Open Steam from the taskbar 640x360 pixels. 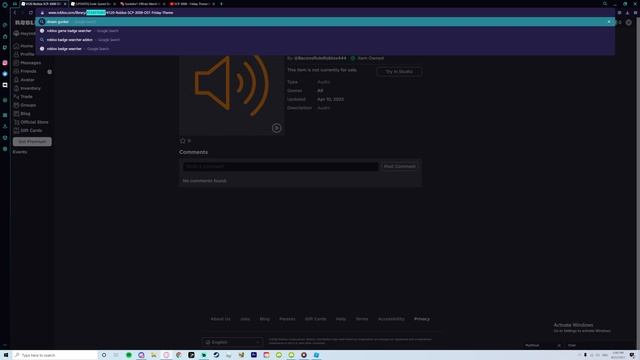216,355
